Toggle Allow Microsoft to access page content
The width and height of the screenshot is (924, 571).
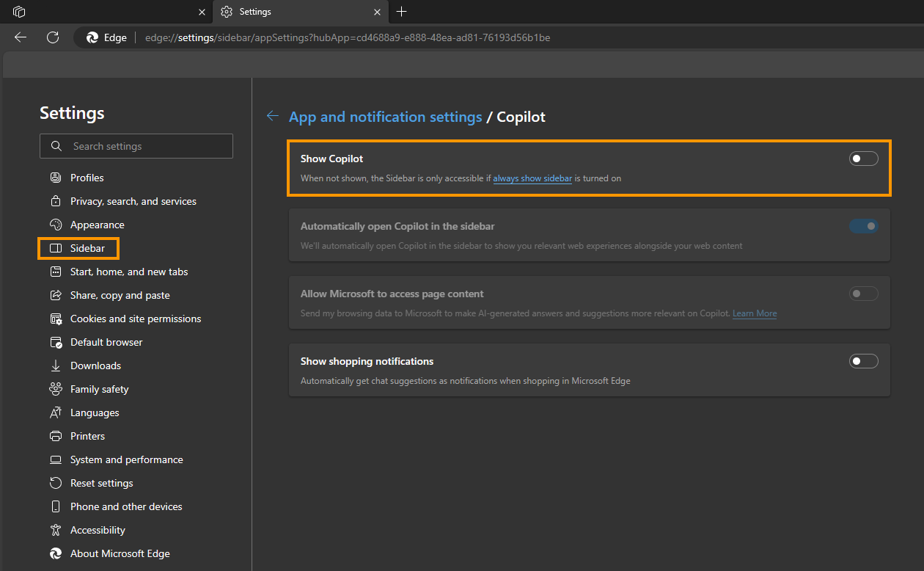coord(863,294)
